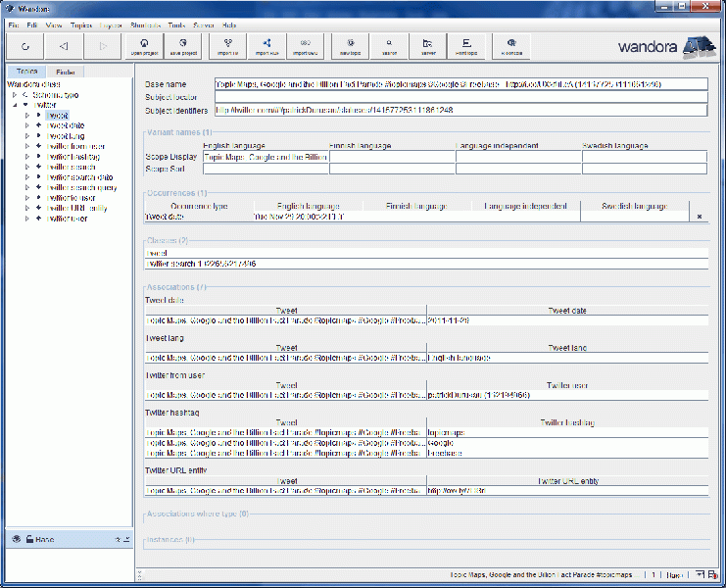Click the Schema type node icon
Viewport: 726px width, 588px height.
point(25,94)
